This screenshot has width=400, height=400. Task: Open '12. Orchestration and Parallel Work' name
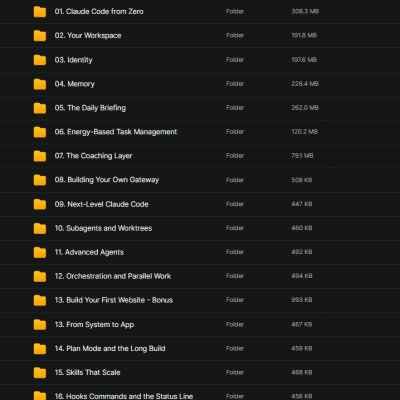(x=113, y=276)
